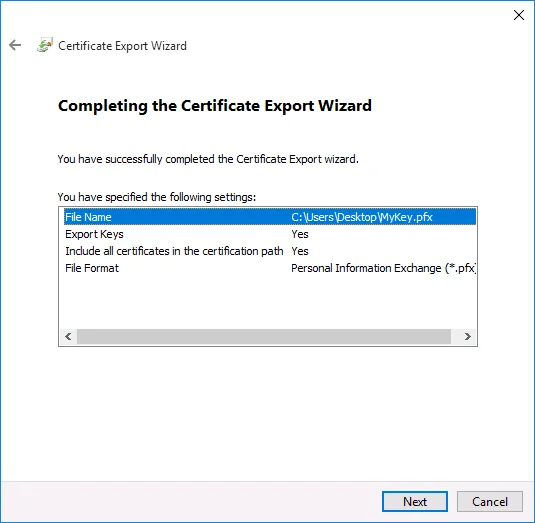
Task: Click the left arrow of the horizontal scrollbar
Action: click(x=68, y=336)
